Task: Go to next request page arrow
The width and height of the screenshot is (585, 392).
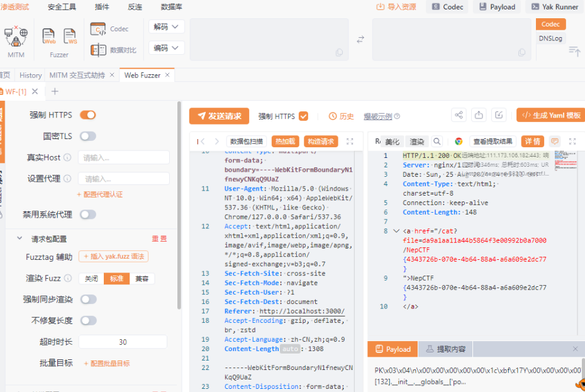Action: point(217,142)
